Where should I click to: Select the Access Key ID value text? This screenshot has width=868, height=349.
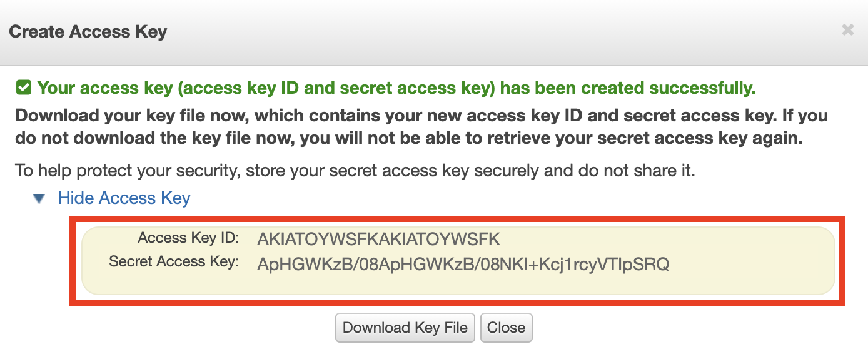click(378, 239)
